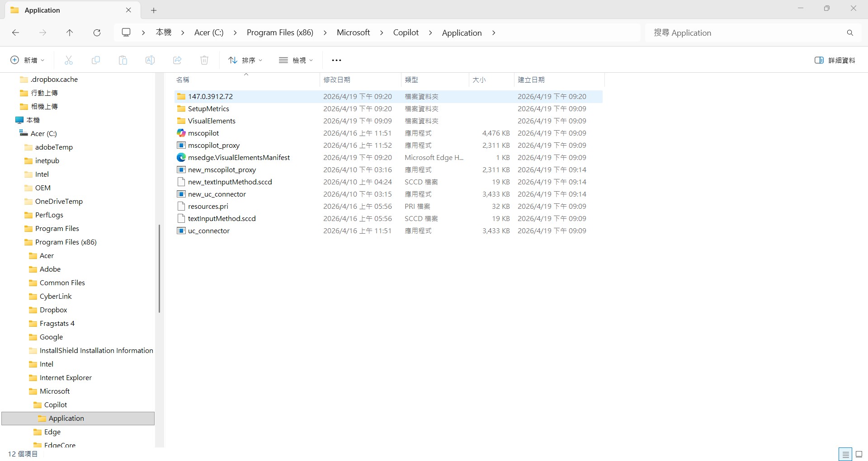Viewport: 868px width, 461px height.
Task: Expand chevron after Application breadcrumb
Action: [x=494, y=33]
